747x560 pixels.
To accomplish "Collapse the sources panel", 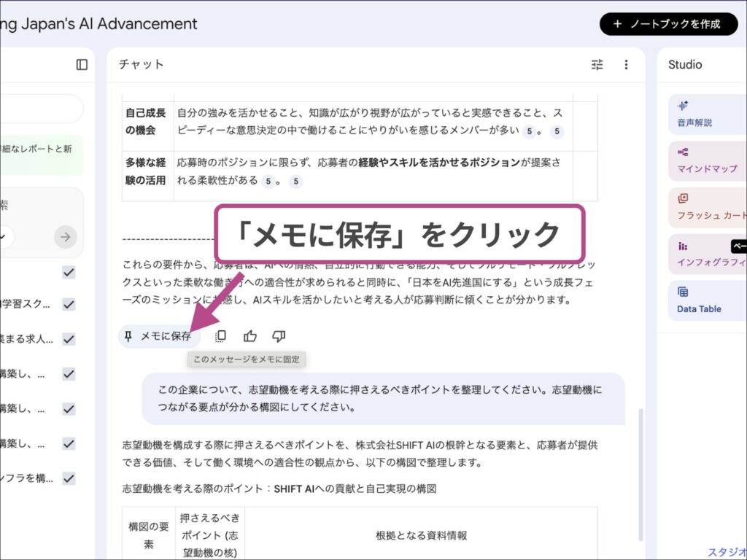I will (x=82, y=65).
